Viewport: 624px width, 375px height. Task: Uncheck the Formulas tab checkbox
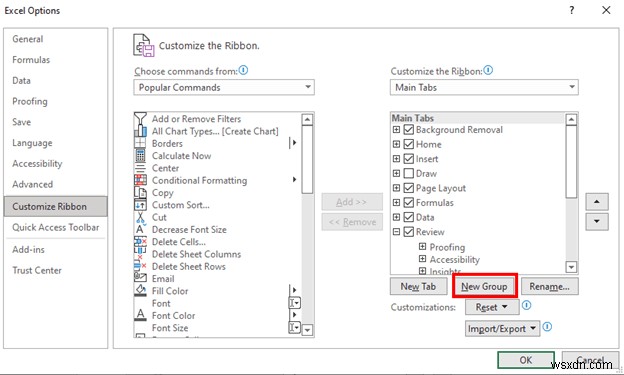pos(409,203)
